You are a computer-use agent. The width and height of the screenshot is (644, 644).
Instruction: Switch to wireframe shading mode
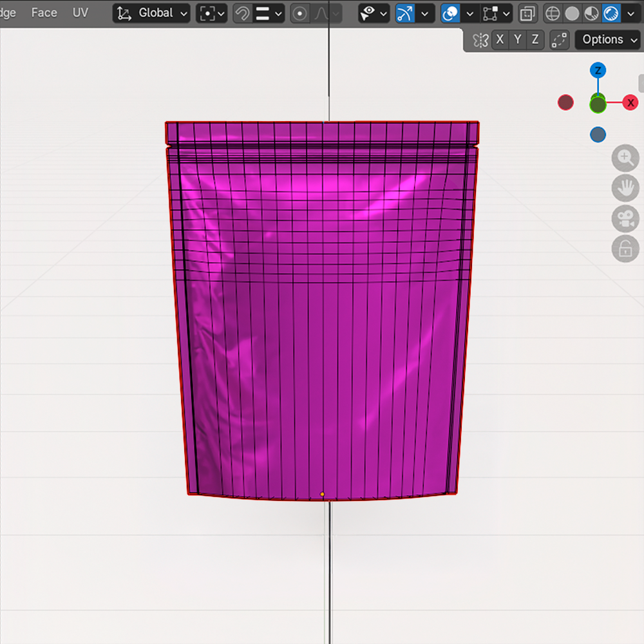tap(553, 14)
